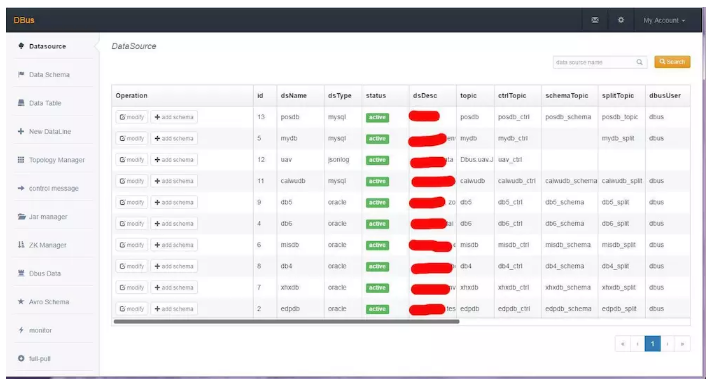Click the Jar manager folder icon
This screenshot has width=716, height=382.
pos(21,216)
